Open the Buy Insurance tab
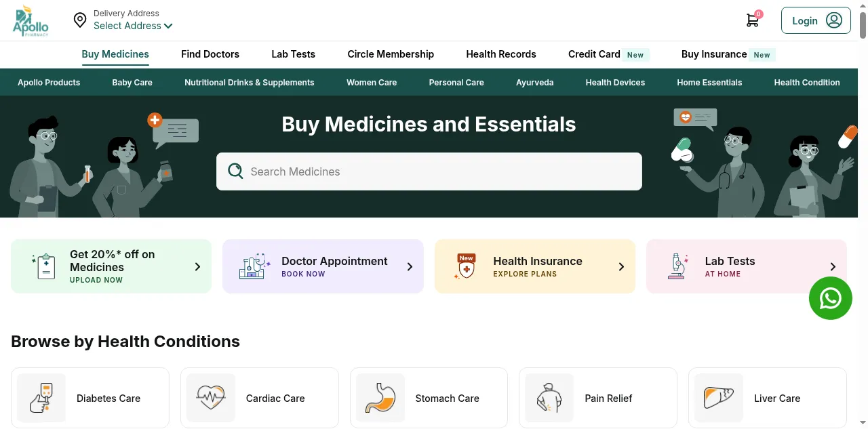The height and width of the screenshot is (429, 868). pos(714,54)
